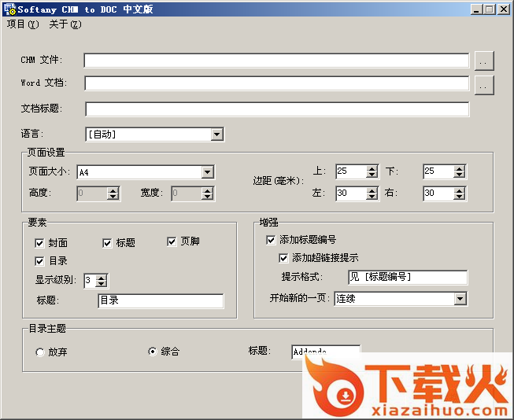Click the Softany app icon in the title bar
This screenshot has width=514, height=420.
tap(9, 9)
